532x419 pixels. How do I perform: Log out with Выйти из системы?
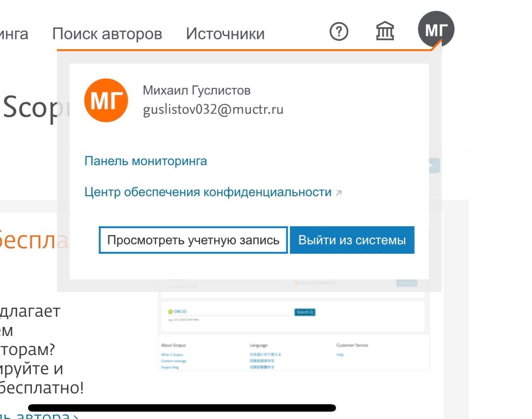click(x=352, y=240)
